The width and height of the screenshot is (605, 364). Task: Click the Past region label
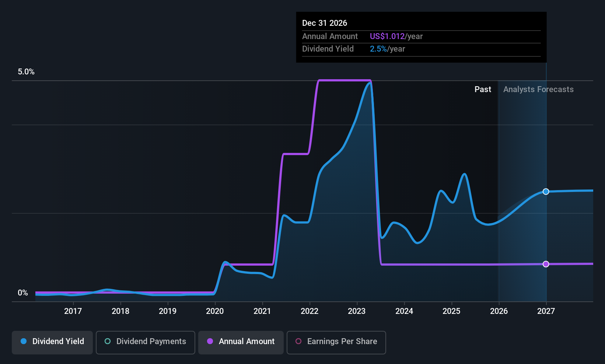click(483, 90)
